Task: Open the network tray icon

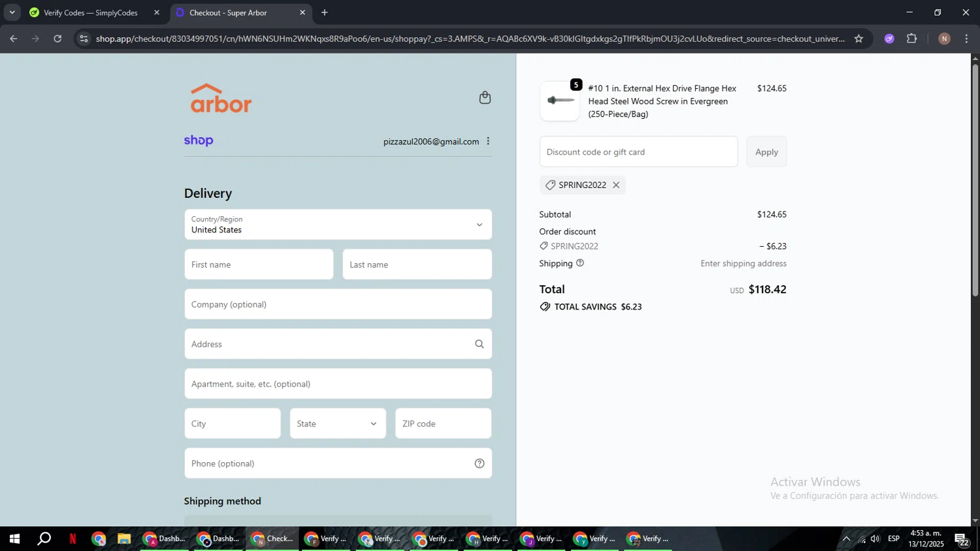Action: tap(862, 539)
